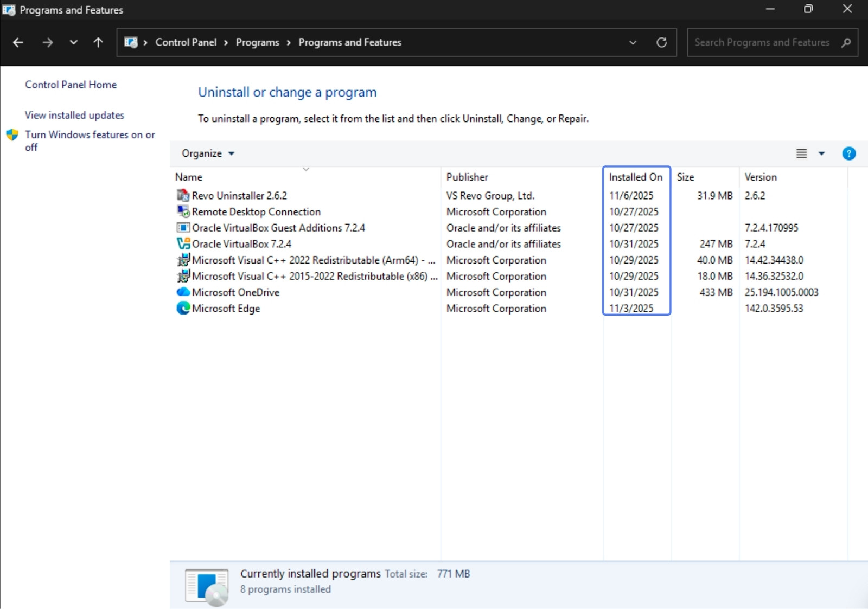Refresh the Programs and Features list
This screenshot has height=609, width=868.
[661, 42]
